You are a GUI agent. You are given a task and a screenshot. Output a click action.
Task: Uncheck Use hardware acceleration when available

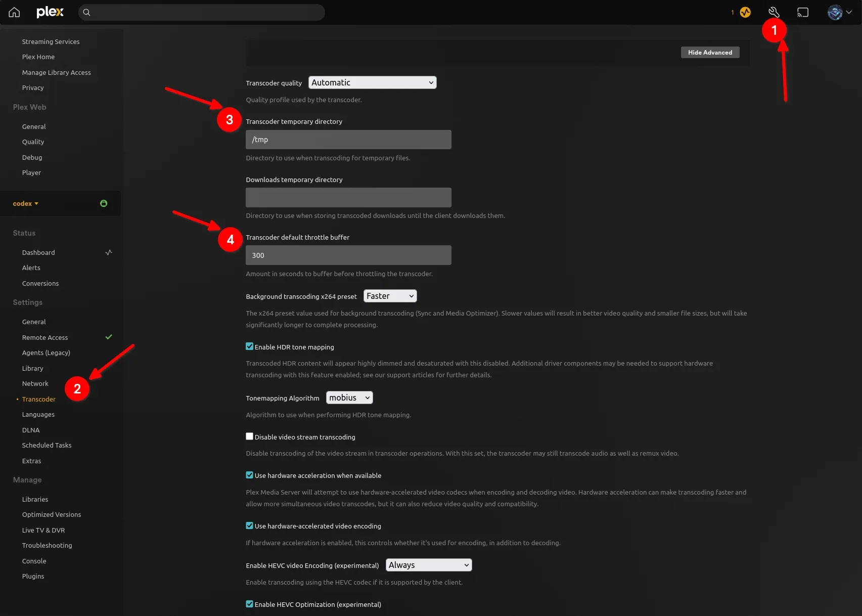(x=249, y=475)
